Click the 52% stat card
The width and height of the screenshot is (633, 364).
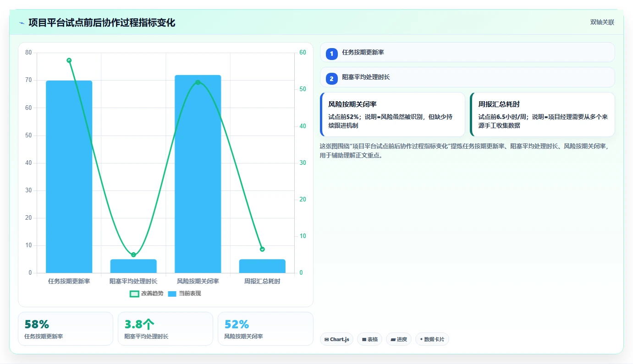click(x=265, y=329)
